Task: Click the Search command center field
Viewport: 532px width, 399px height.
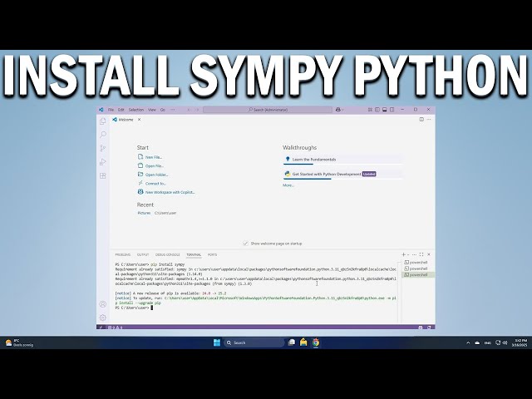Action: (x=268, y=110)
